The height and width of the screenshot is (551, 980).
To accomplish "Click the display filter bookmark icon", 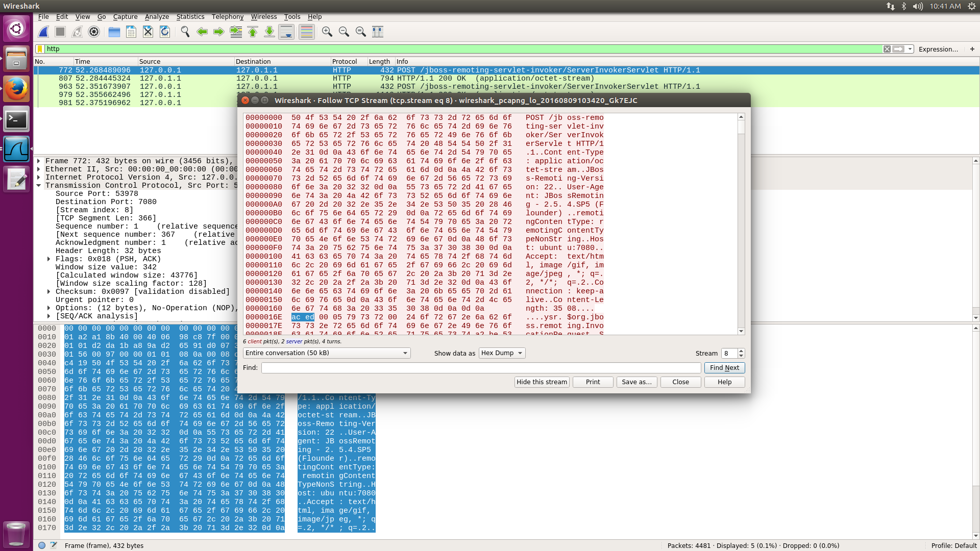I will 40,49.
